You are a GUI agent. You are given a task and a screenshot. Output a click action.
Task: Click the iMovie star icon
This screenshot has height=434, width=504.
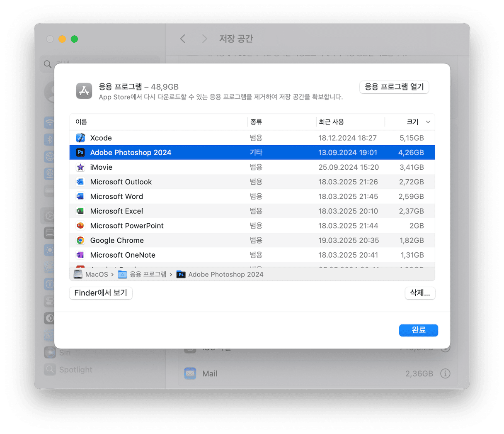tap(80, 167)
